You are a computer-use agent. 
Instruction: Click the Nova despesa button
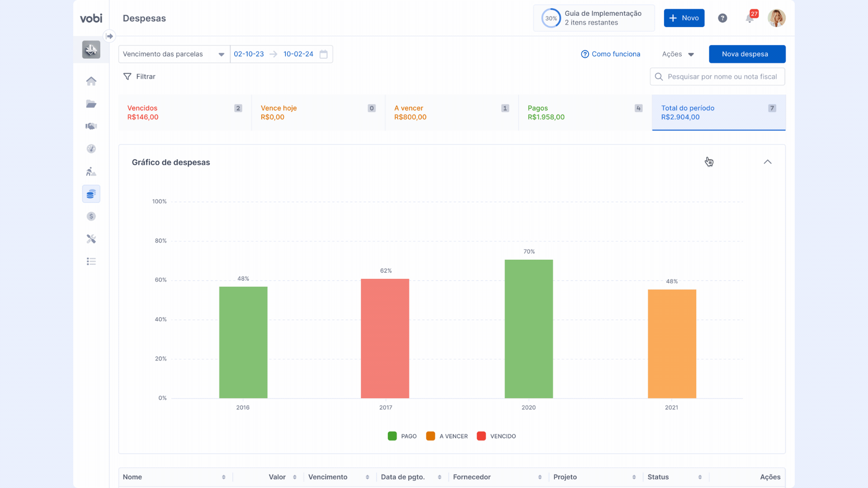[746, 54]
